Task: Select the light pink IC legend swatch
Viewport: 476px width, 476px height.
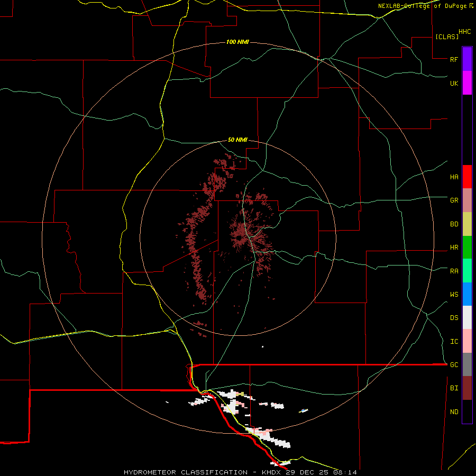Action: [x=467, y=341]
